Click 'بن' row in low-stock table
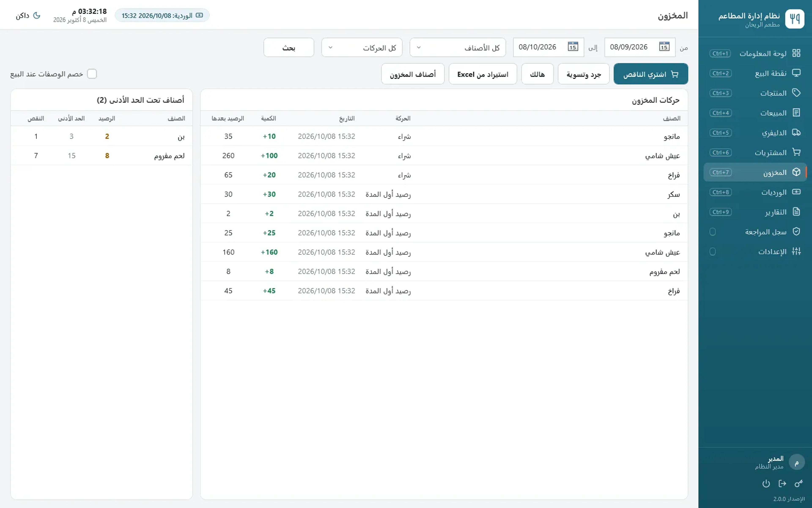The width and height of the screenshot is (812, 508). tap(102, 136)
